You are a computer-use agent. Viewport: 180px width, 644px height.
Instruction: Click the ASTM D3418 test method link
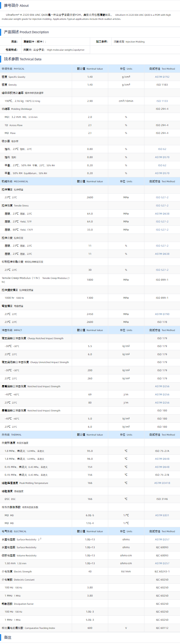(162, 483)
